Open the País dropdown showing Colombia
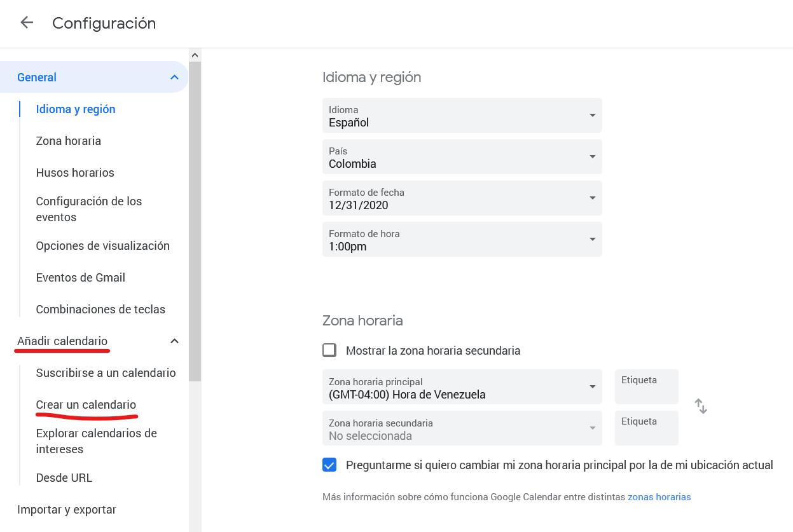The image size is (793, 532). (x=462, y=157)
